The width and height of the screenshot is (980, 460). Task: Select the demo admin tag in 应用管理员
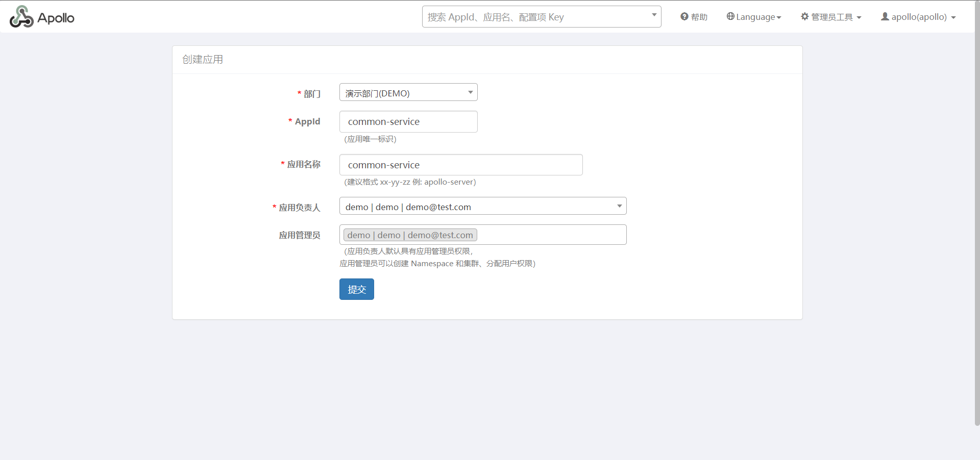410,235
